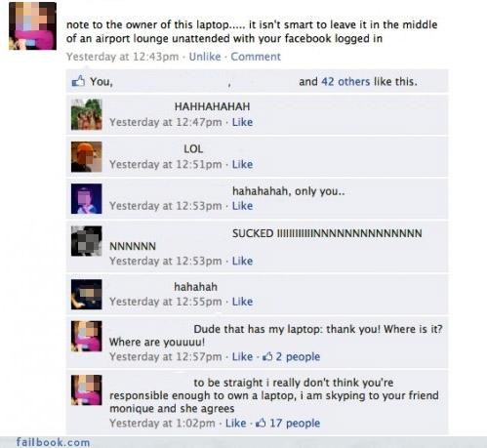
Task: Click 'Unlike' under the main post
Action: pos(205,57)
